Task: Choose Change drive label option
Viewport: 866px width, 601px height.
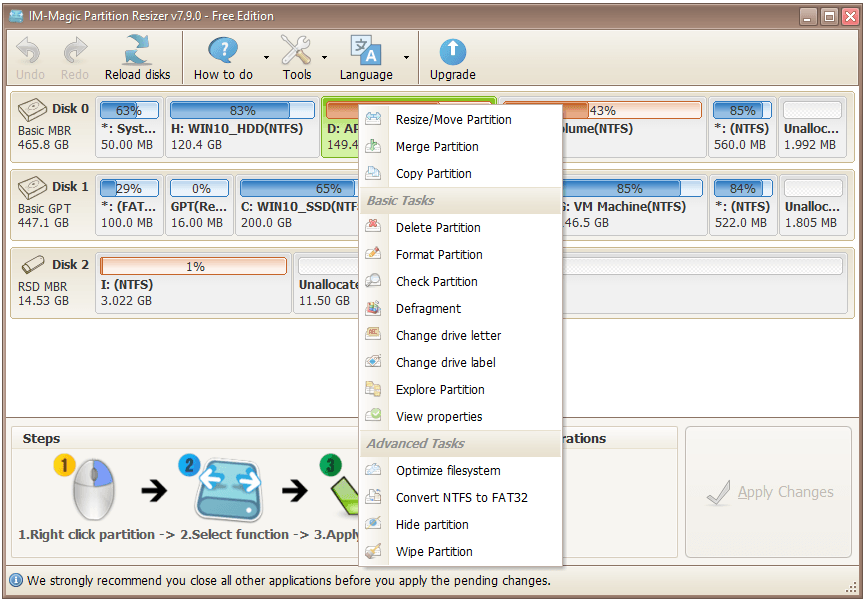Action: coord(461,363)
